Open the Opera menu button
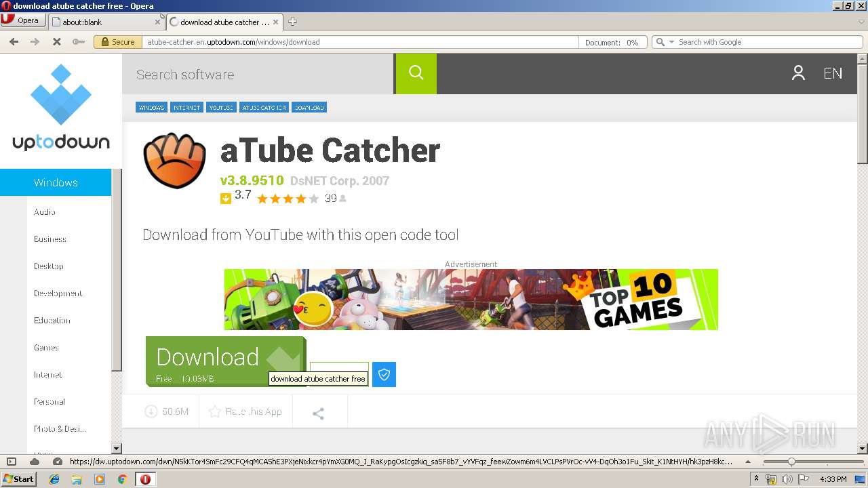 (x=23, y=20)
